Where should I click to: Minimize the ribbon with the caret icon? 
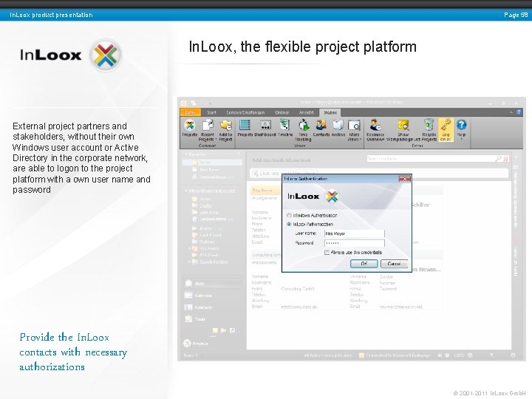click(x=511, y=112)
